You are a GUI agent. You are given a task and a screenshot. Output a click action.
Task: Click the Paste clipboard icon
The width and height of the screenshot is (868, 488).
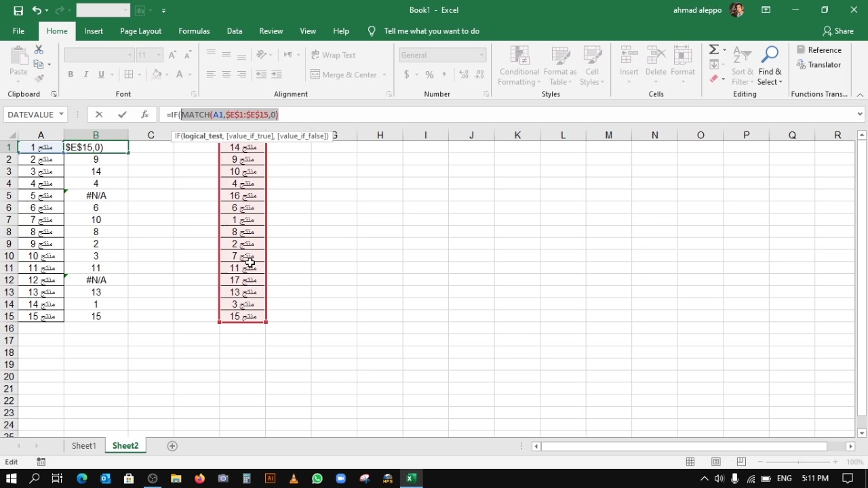tap(18, 56)
